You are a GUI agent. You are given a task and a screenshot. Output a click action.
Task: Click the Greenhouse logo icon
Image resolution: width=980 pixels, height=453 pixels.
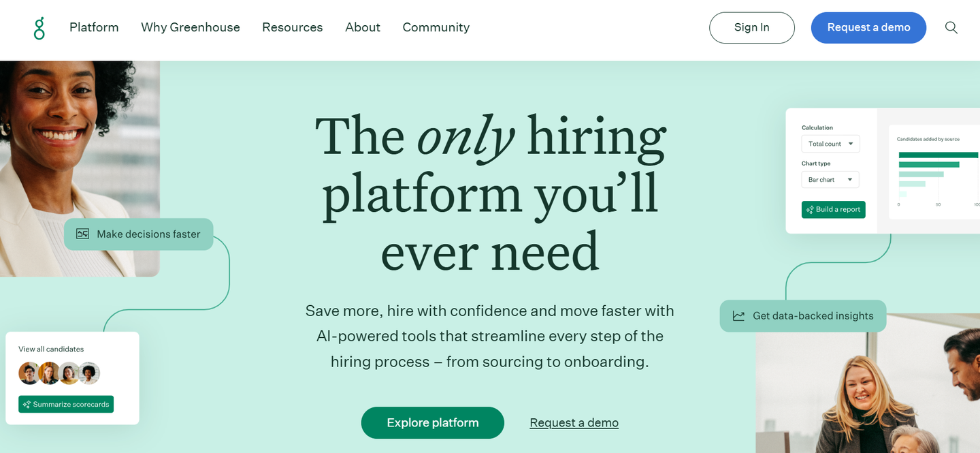coord(39,28)
